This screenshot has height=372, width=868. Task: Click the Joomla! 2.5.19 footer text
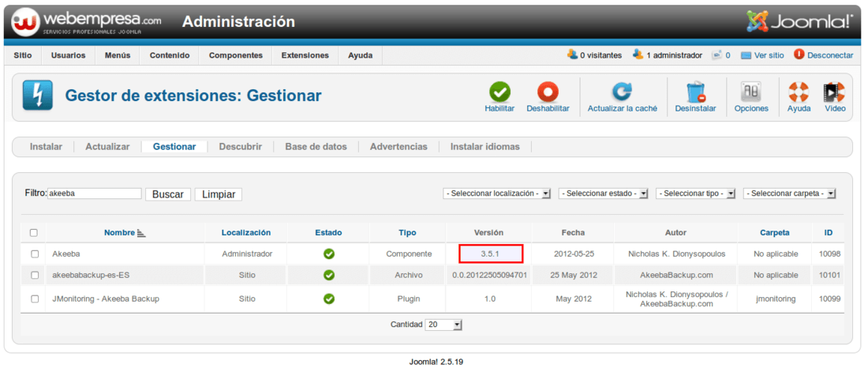pyautogui.click(x=436, y=362)
